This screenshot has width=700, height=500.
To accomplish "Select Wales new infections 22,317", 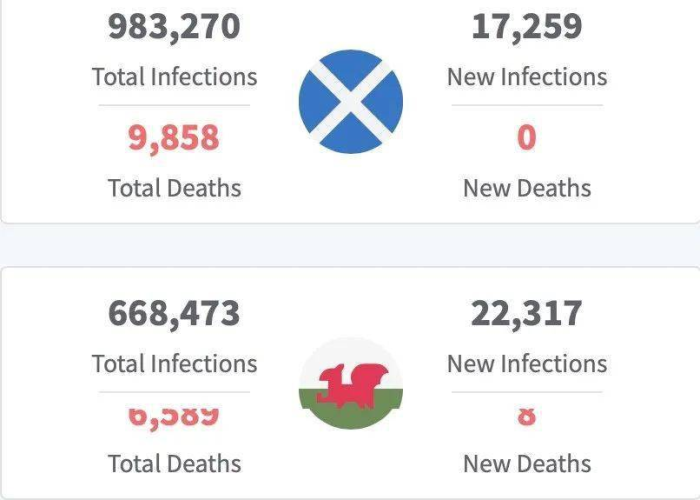I will [x=527, y=313].
